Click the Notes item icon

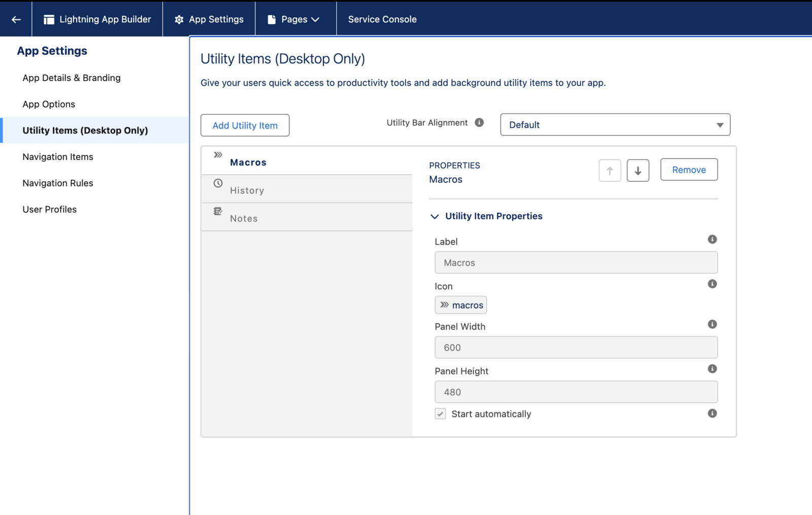(218, 210)
